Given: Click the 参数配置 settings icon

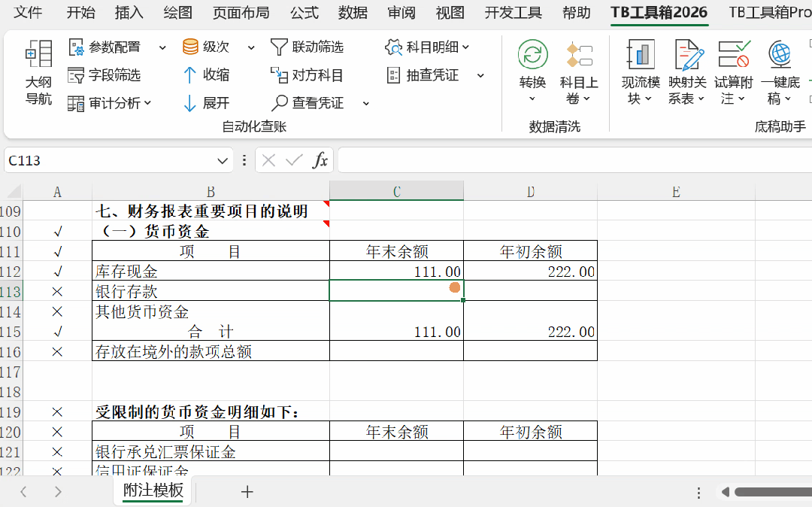Looking at the screenshot, I should point(76,47).
